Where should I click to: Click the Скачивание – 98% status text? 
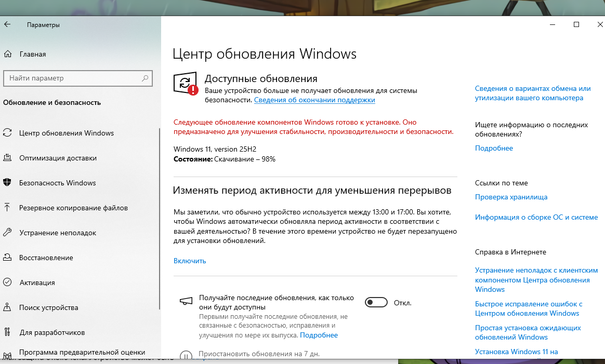245,159
